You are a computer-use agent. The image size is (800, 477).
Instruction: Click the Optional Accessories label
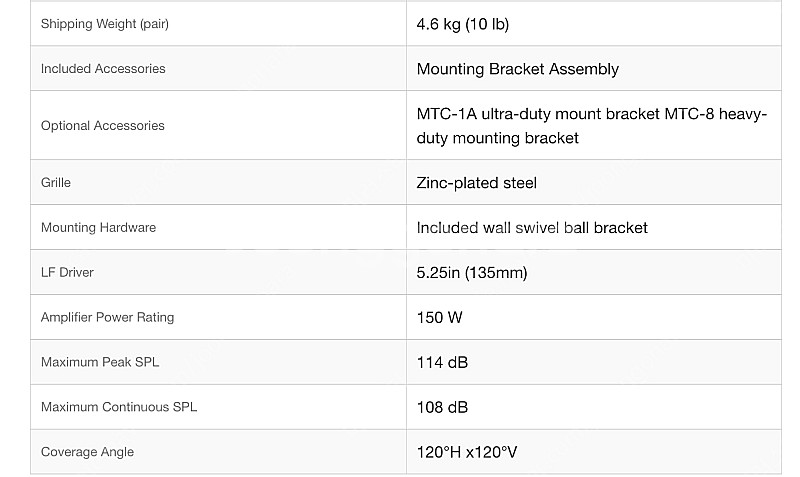102,126
